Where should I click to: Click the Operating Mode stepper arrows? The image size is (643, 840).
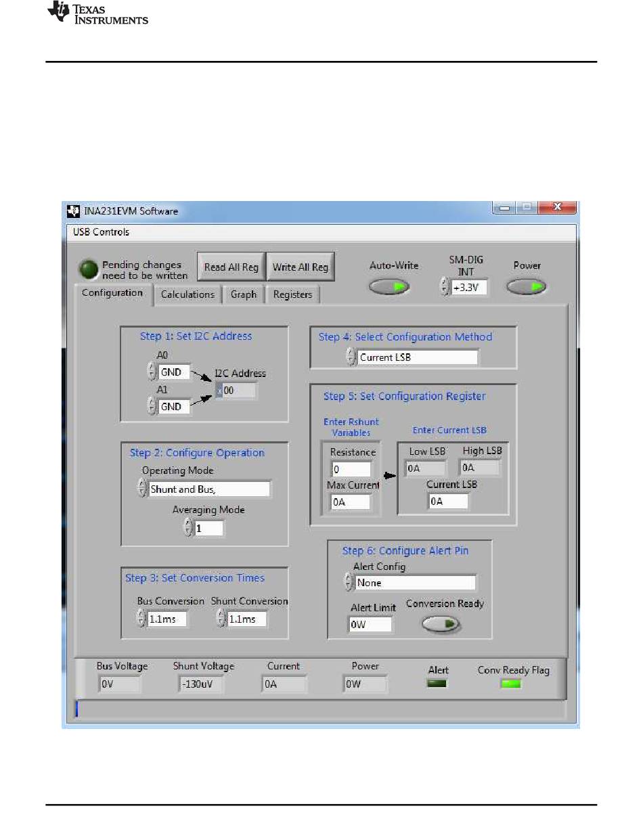pyautogui.click(x=141, y=489)
